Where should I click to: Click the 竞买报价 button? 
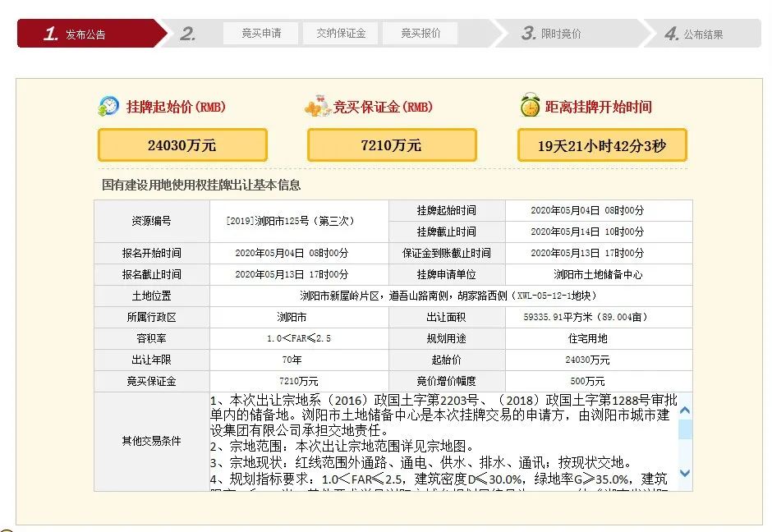420,34
